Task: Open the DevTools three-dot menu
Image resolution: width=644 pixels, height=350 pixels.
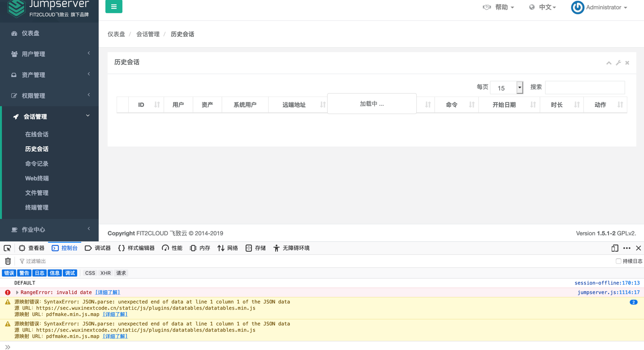Action: 627,248
